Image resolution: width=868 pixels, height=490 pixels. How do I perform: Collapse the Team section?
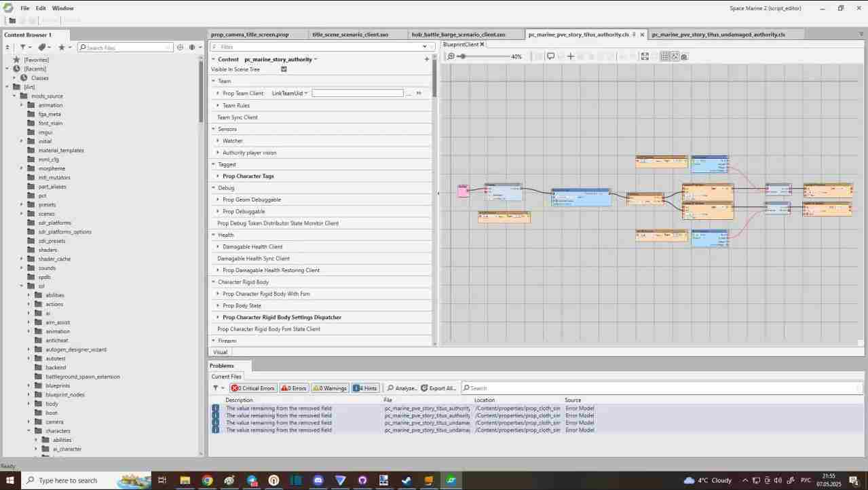point(213,81)
